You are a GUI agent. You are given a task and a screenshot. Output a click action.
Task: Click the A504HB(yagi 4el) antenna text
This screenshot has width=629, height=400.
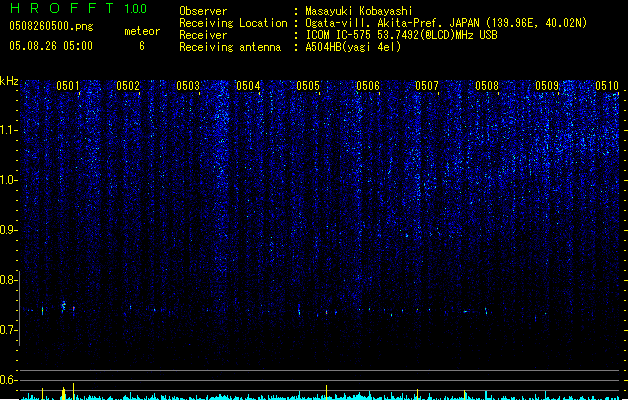point(353,47)
